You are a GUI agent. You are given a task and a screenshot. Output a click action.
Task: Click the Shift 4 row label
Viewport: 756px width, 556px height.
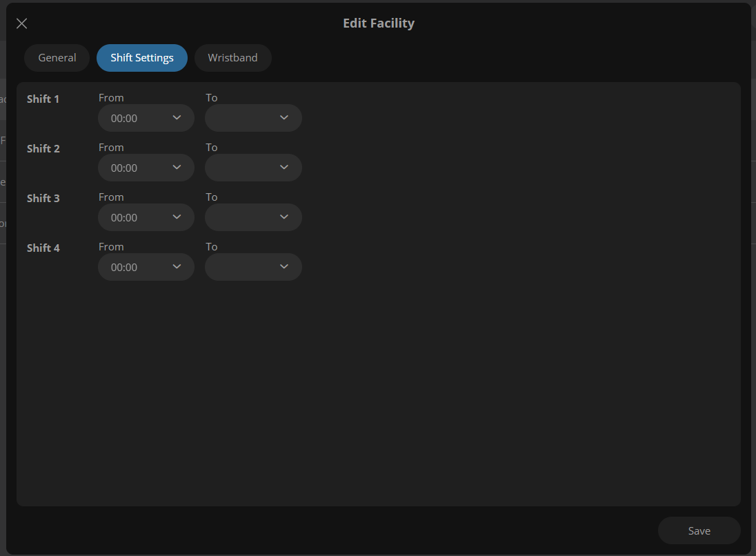(x=43, y=248)
